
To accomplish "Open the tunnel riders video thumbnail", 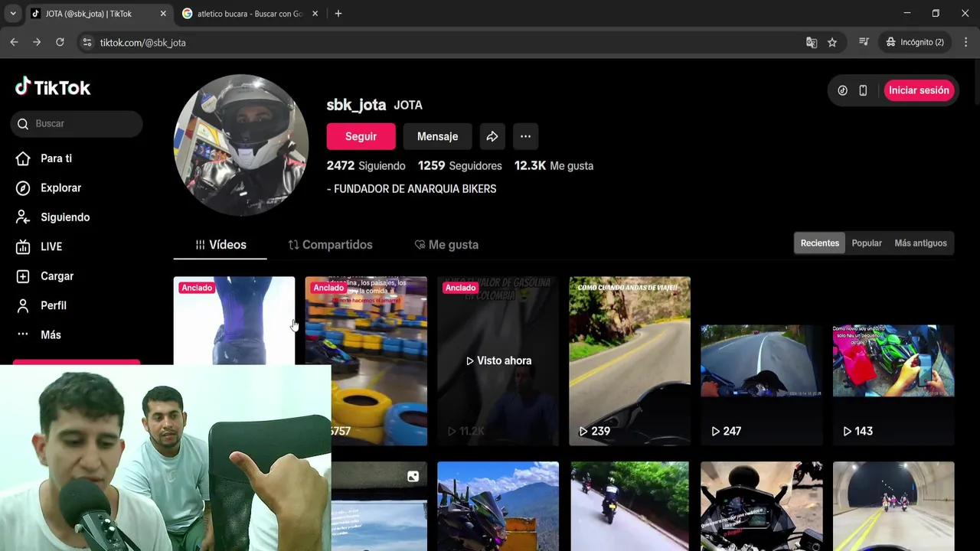I will [893, 506].
